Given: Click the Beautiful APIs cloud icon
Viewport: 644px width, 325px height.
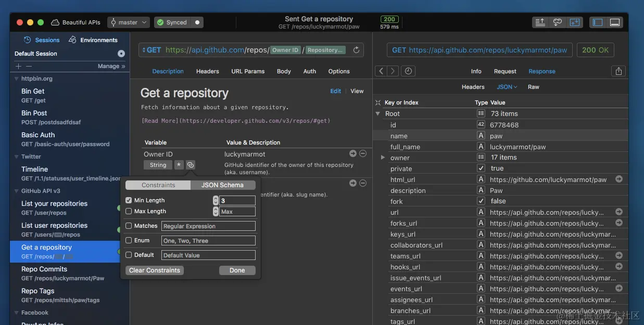Looking at the screenshot, I should point(55,22).
